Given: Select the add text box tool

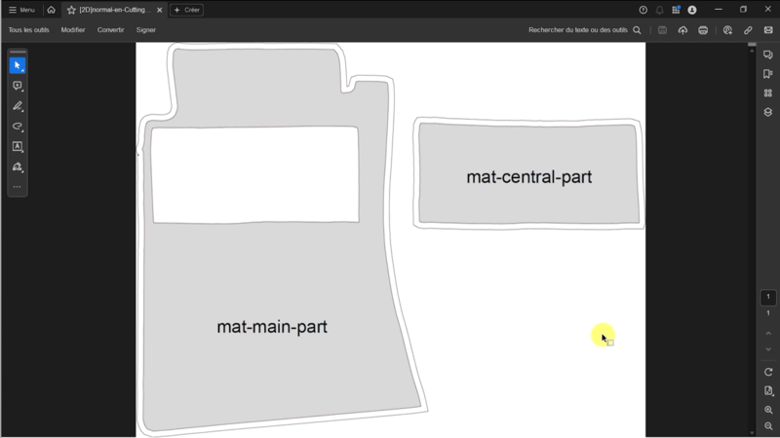Looking at the screenshot, I should point(17,147).
